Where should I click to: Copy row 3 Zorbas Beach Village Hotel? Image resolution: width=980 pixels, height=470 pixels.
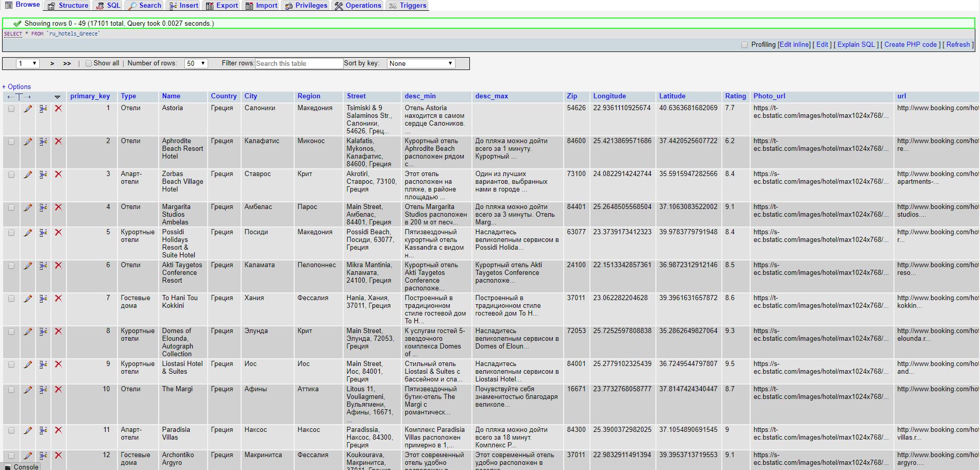coord(43,175)
